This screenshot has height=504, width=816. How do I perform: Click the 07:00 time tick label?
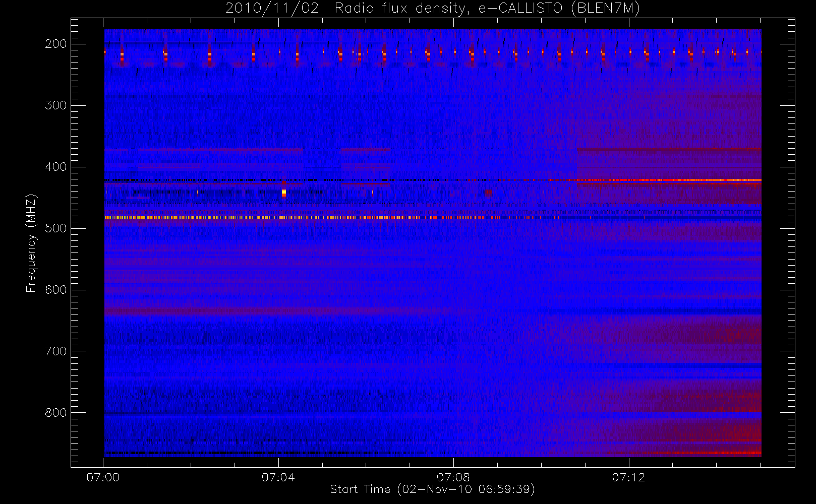[x=103, y=477]
